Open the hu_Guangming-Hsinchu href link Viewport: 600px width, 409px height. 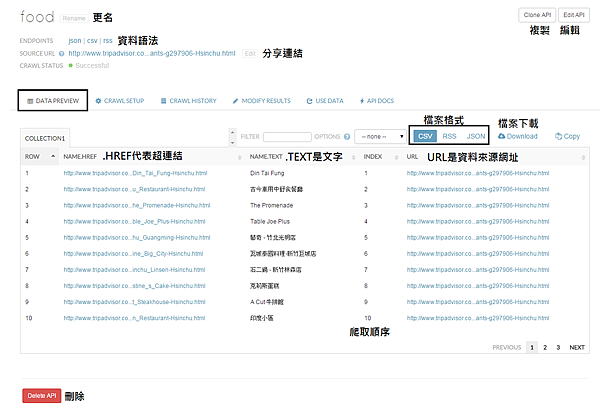pyautogui.click(x=137, y=238)
